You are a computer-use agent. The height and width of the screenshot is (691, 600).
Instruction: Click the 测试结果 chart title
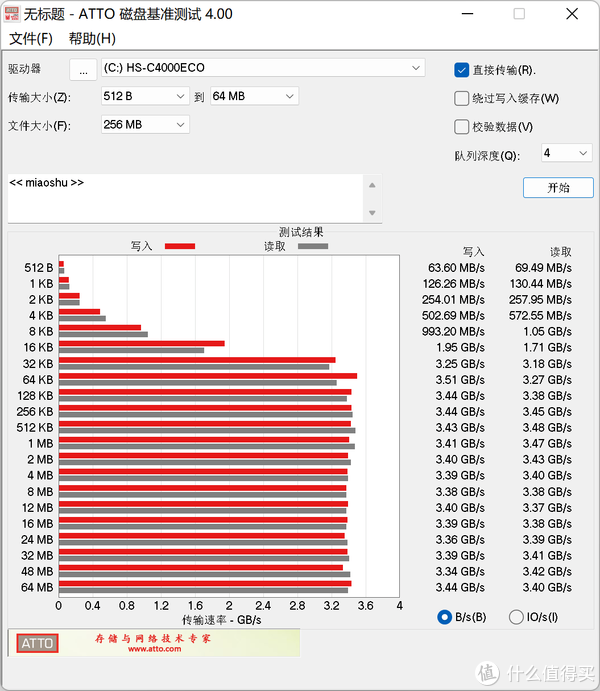point(301,232)
